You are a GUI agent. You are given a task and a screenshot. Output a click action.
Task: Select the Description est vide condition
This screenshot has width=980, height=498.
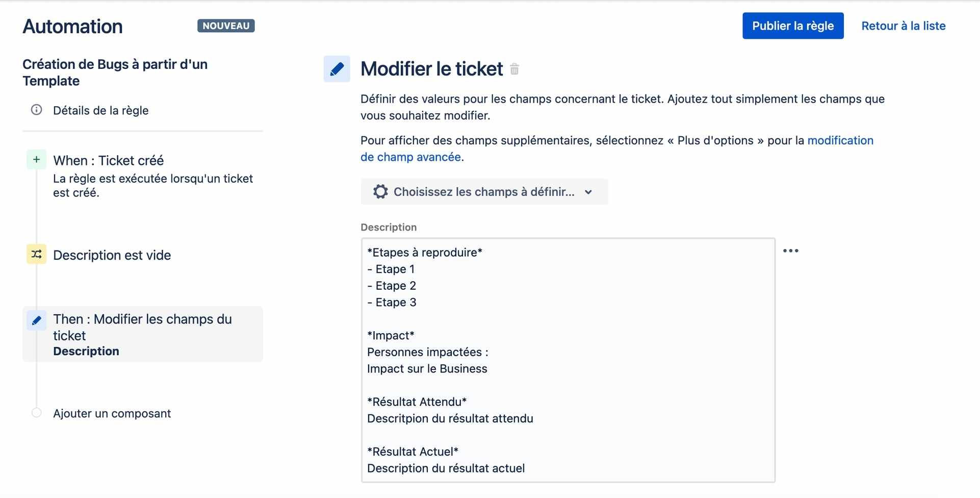[x=112, y=255]
